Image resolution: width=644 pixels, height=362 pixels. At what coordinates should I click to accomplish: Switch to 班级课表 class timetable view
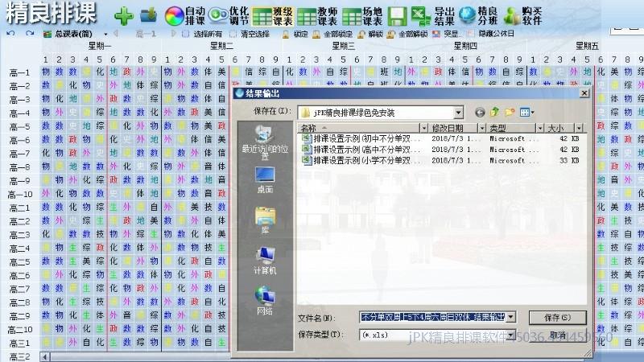point(273,15)
